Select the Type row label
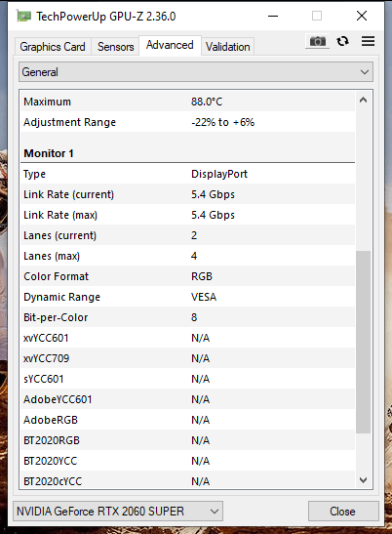 34,174
